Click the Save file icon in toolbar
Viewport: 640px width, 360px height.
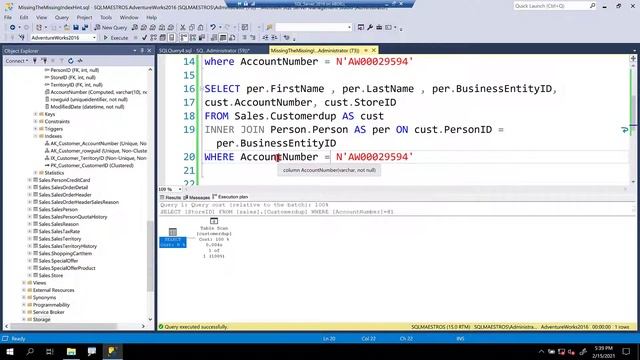[x=76, y=27]
